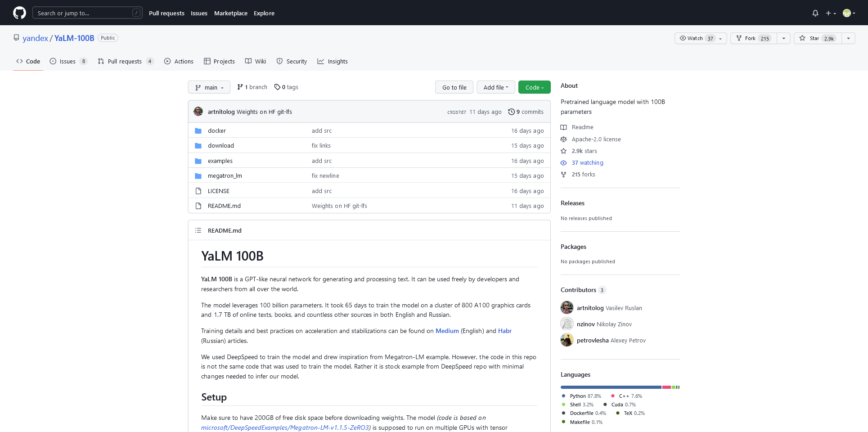The width and height of the screenshot is (868, 432).
Task: Open the megatron_lm folder name
Action: click(225, 175)
